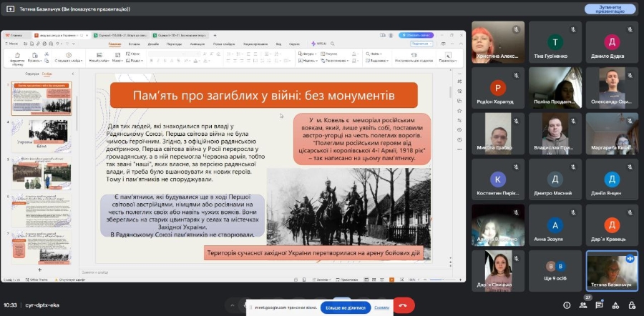Switch to the Слайды thumbnails tab

click(x=47, y=74)
